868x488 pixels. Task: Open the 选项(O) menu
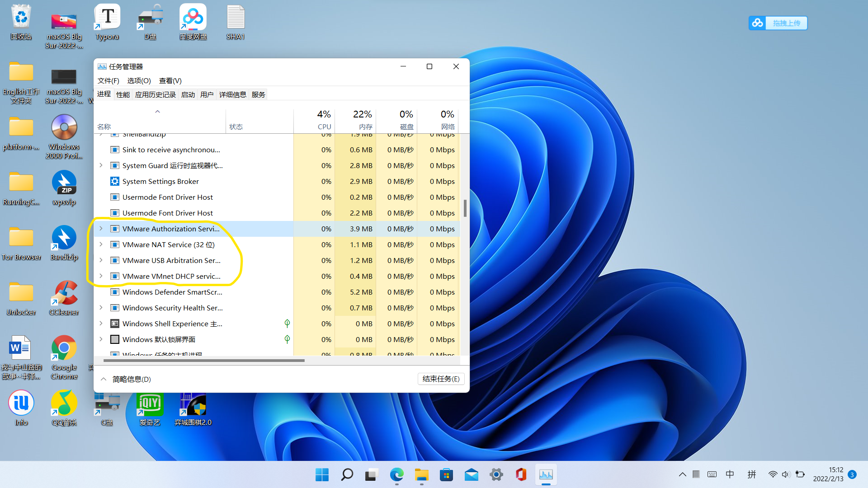[x=139, y=80]
